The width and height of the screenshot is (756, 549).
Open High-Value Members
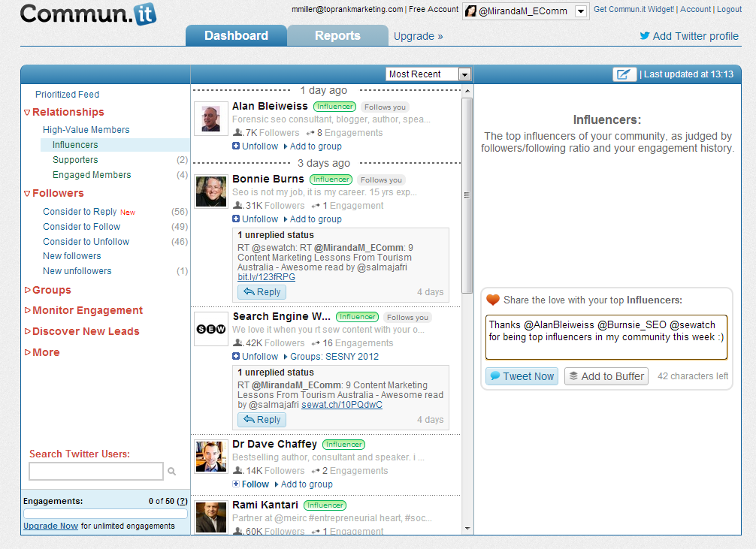click(86, 129)
